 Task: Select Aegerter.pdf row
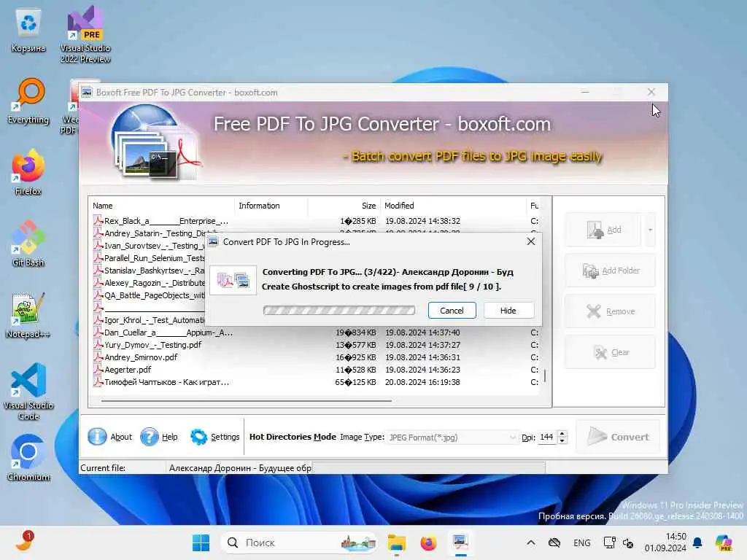(x=315, y=370)
